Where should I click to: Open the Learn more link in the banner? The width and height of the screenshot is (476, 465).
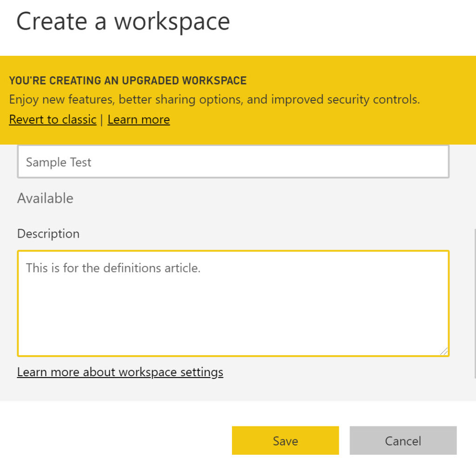tap(138, 120)
